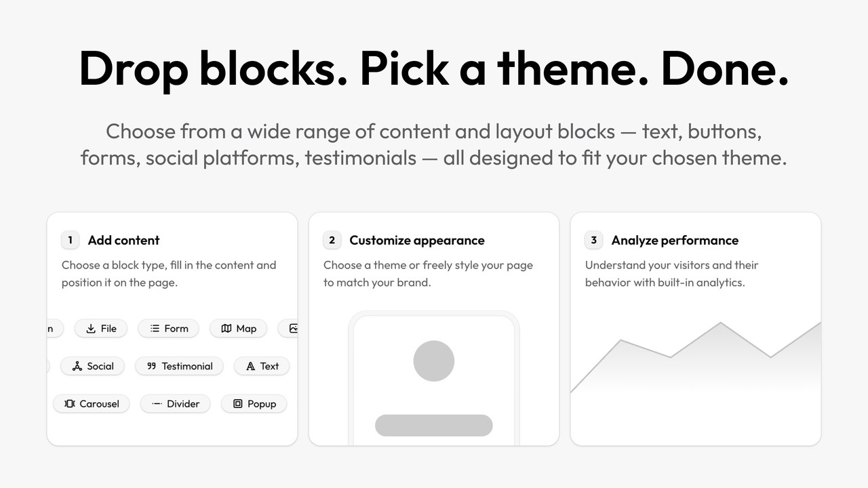The image size is (868, 488).
Task: Click the avatar circle in the phone mockup
Action: coord(434,361)
